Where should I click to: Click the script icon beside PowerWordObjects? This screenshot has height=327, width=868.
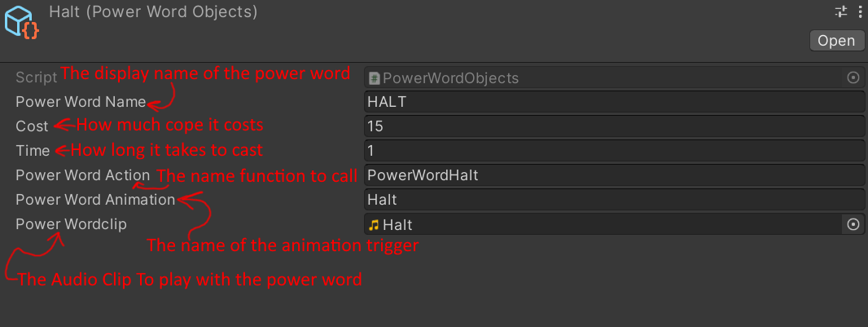click(x=374, y=78)
